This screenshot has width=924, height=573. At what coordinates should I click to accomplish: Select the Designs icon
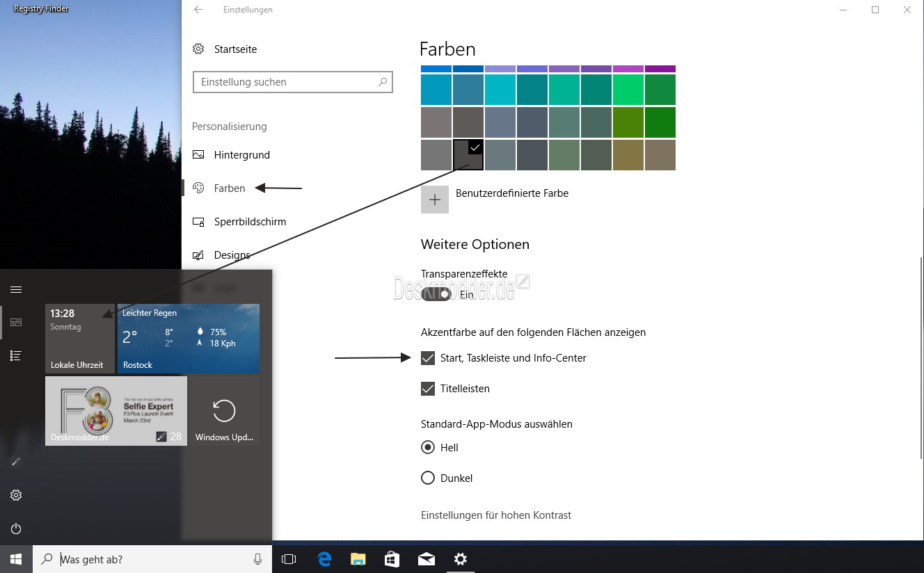pos(198,255)
